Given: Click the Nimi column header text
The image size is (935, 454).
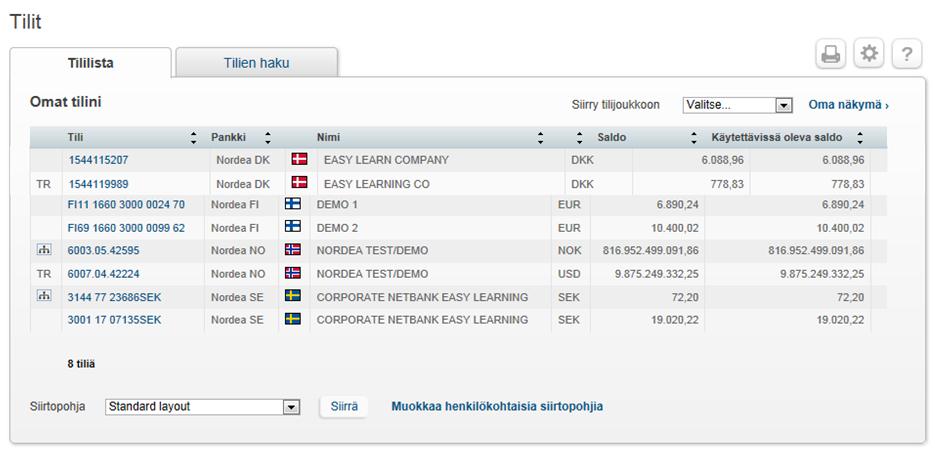Looking at the screenshot, I should tap(329, 138).
